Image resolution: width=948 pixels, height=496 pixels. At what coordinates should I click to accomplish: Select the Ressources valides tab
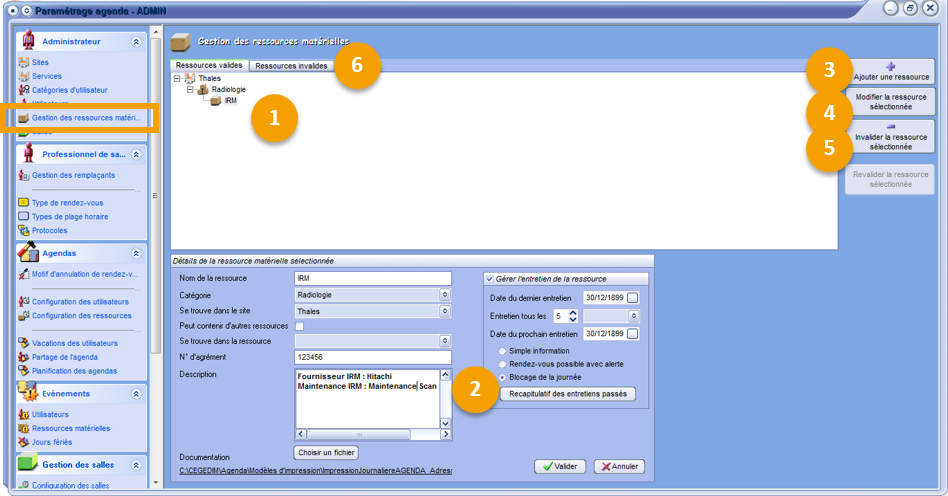(209, 66)
